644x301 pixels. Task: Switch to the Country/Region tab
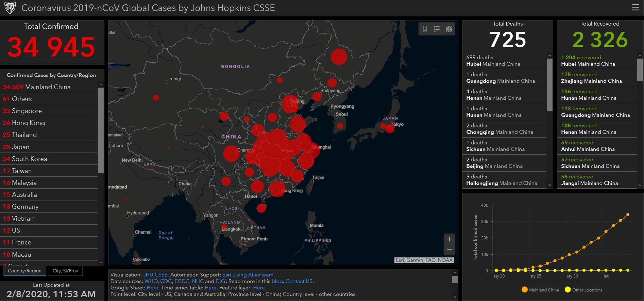pos(24,271)
